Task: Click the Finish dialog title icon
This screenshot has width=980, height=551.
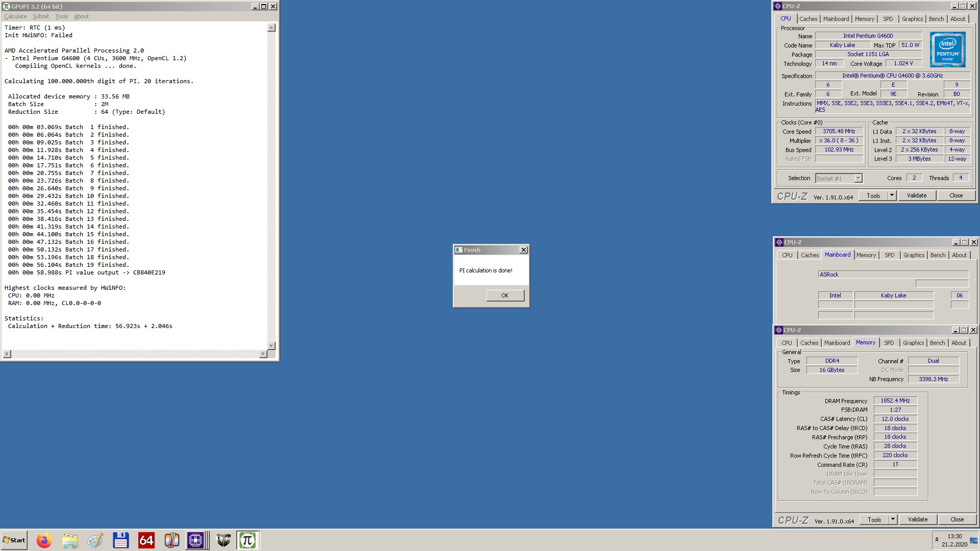Action: [459, 250]
